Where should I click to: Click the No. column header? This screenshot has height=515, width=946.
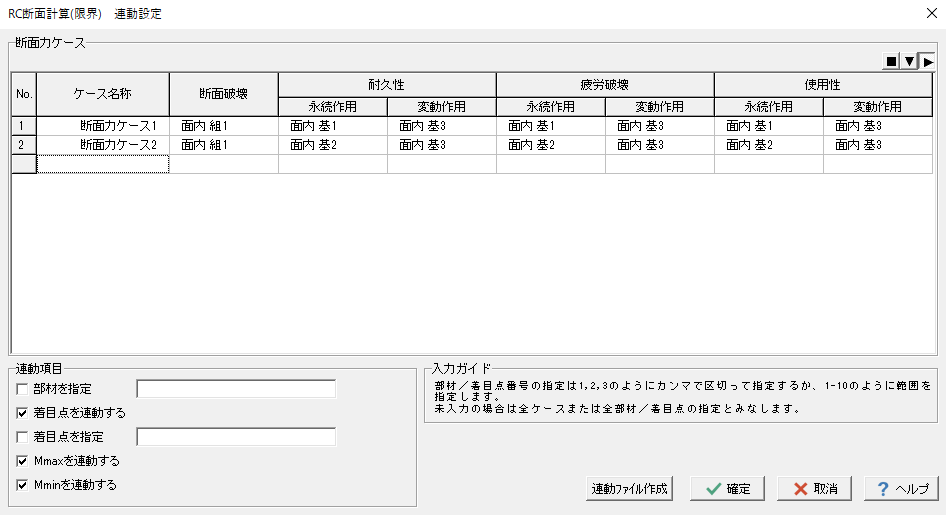click(x=24, y=94)
